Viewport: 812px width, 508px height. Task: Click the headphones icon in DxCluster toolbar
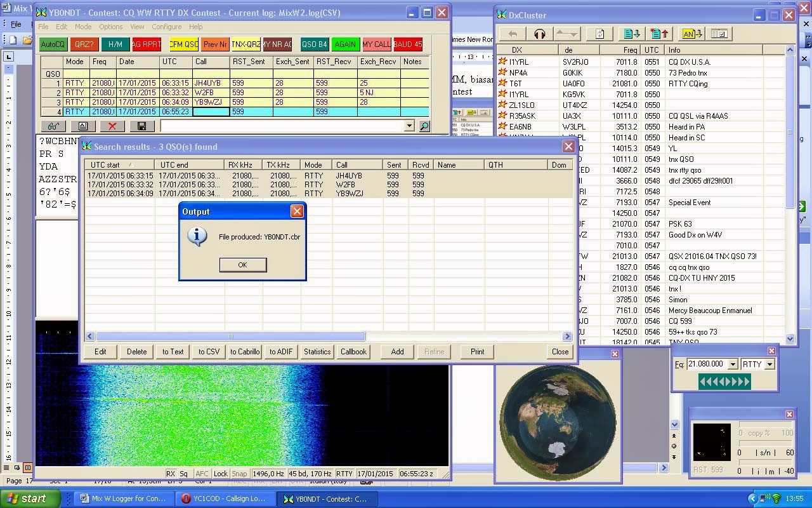point(540,34)
